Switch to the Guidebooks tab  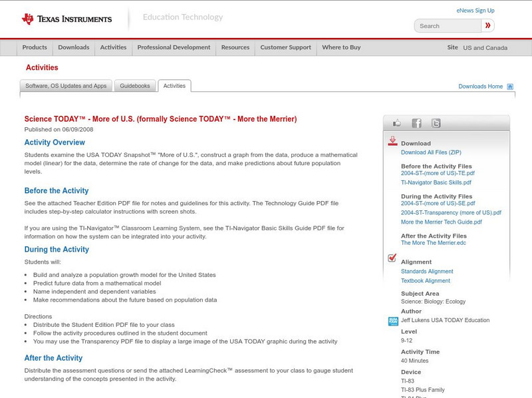[x=136, y=86]
